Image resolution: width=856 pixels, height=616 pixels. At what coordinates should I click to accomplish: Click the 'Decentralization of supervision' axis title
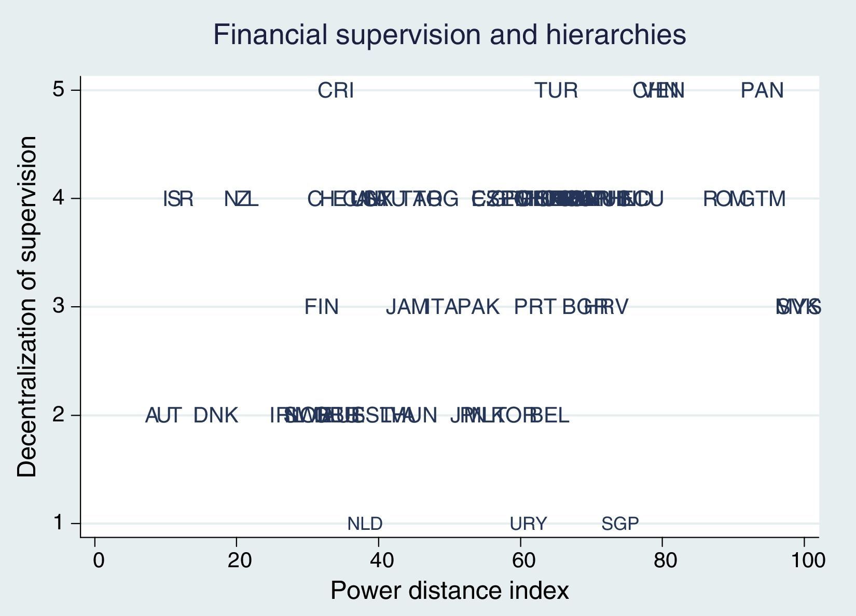click(x=27, y=306)
